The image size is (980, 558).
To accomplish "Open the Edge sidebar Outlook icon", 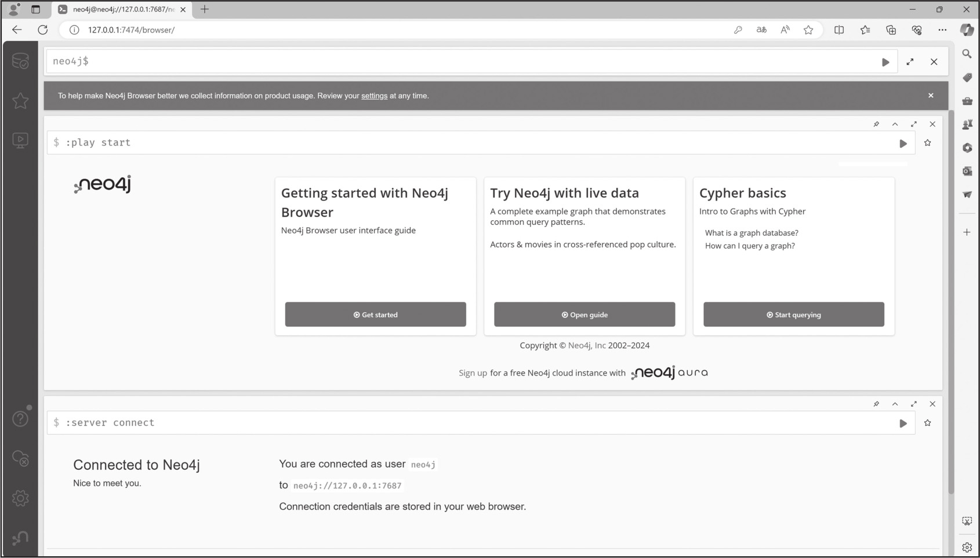I will (x=967, y=172).
